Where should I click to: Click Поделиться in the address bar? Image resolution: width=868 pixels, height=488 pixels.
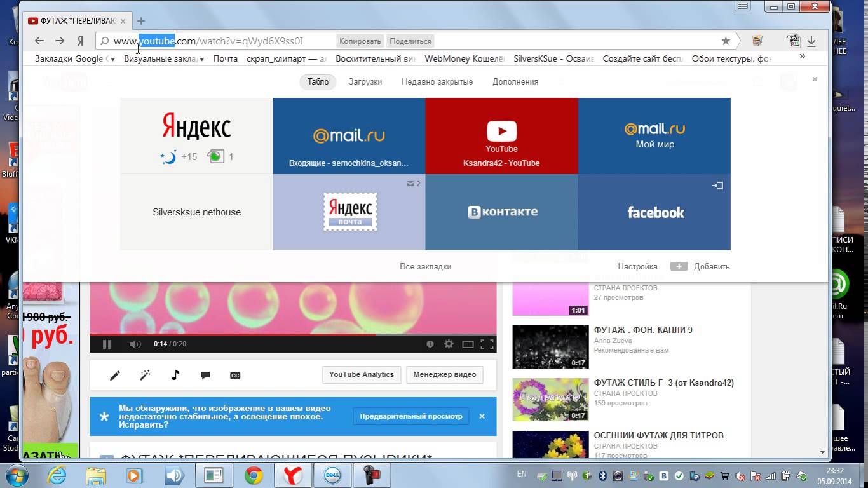tap(410, 41)
